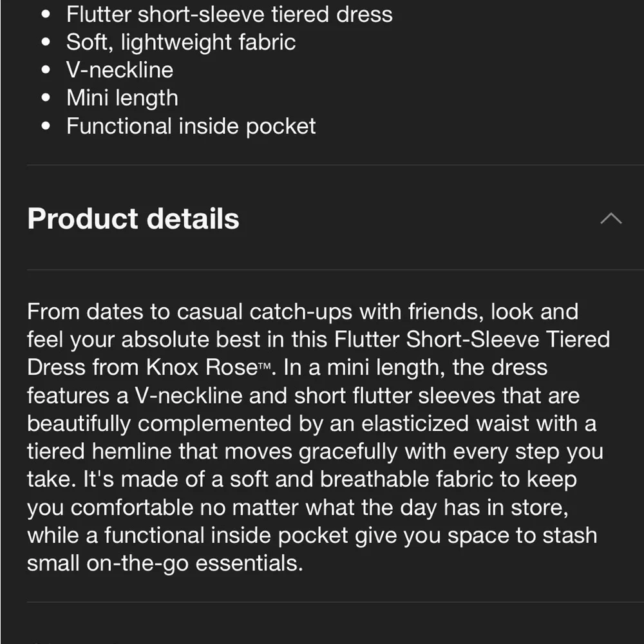Select the "Mini length" bullet item
The height and width of the screenshot is (644, 644).
122,98
